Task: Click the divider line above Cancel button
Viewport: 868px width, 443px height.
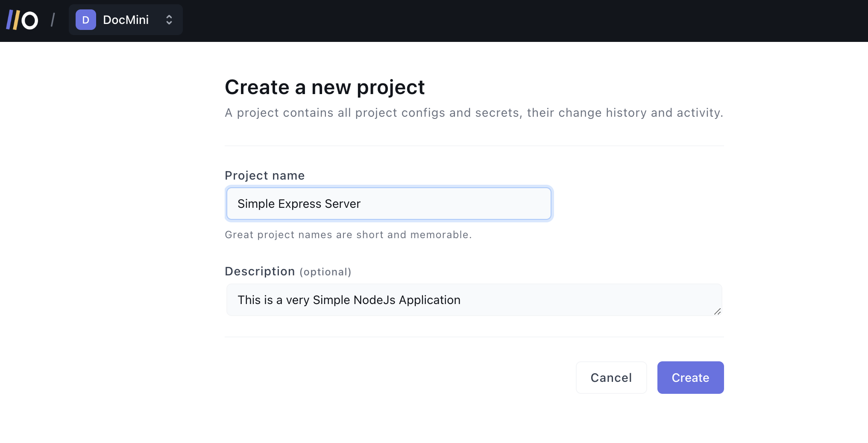Action: [x=474, y=337]
